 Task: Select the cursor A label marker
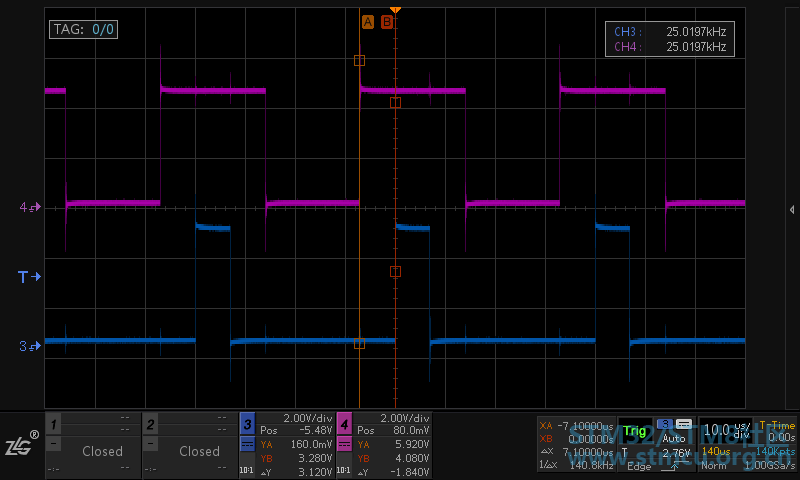click(367, 22)
